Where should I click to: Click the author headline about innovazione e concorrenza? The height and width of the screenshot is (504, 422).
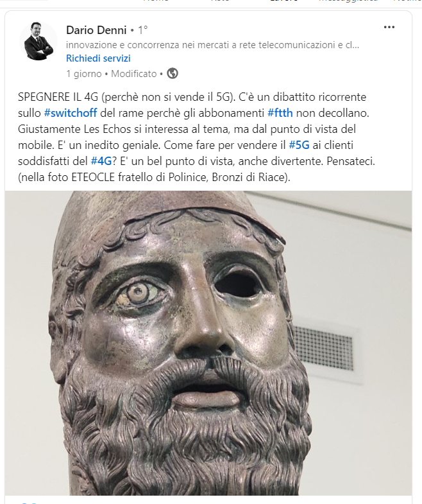(x=212, y=45)
